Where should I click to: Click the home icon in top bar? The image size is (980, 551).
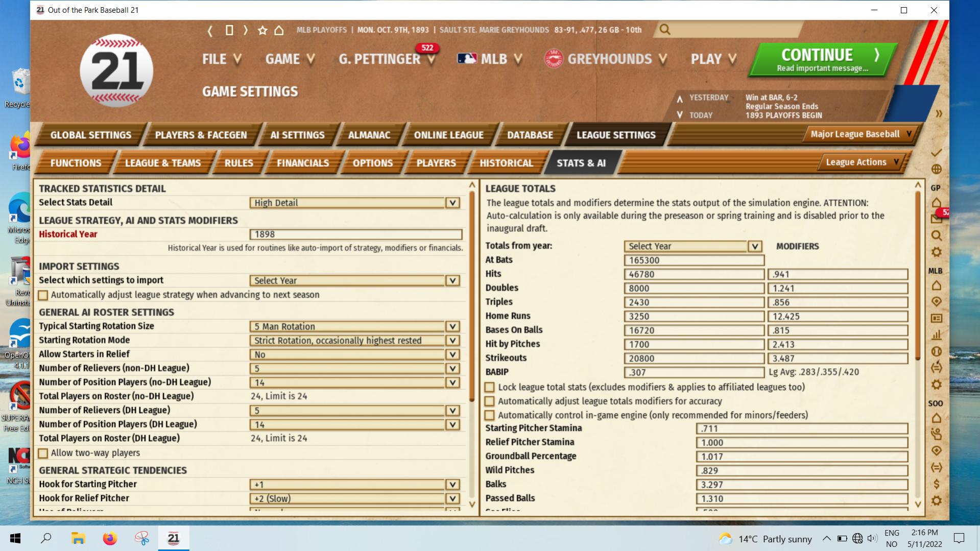279,31
